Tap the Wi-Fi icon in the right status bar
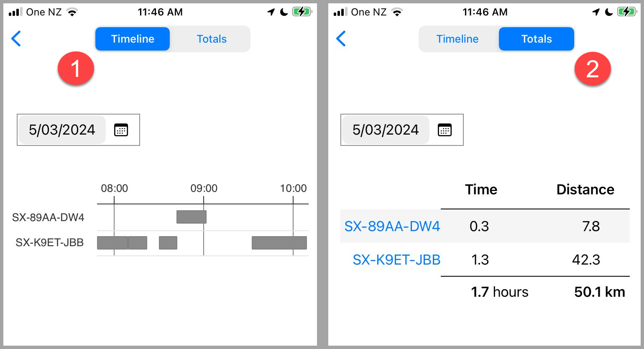Image resolution: width=644 pixels, height=349 pixels. point(397,12)
